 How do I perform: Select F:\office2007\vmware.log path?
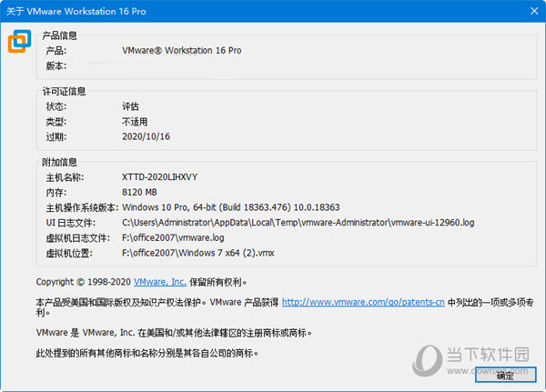point(173,237)
